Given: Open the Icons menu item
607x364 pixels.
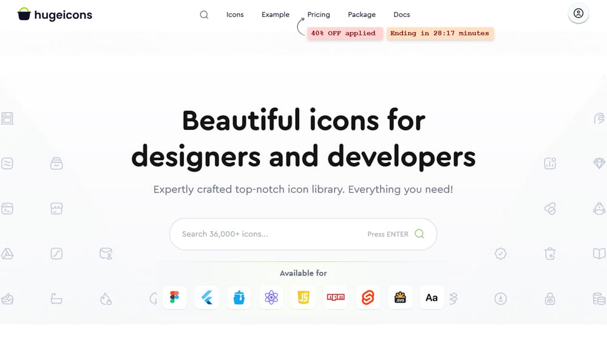Looking at the screenshot, I should coord(235,15).
